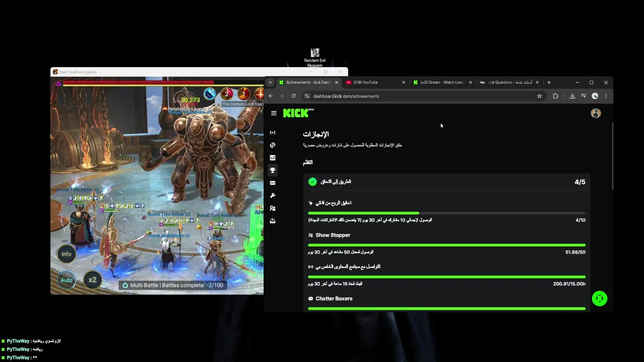Click the green verified badge icon
The width and height of the screenshot is (644, 362).
(312, 182)
